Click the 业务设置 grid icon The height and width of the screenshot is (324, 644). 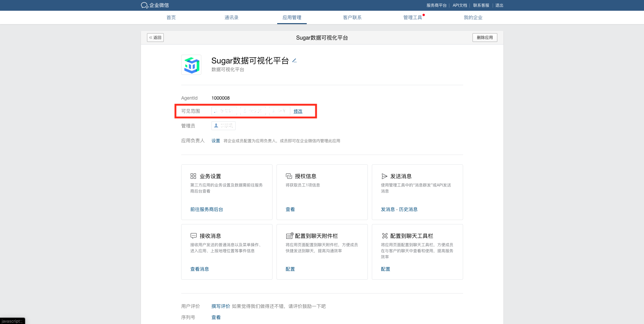click(x=193, y=176)
